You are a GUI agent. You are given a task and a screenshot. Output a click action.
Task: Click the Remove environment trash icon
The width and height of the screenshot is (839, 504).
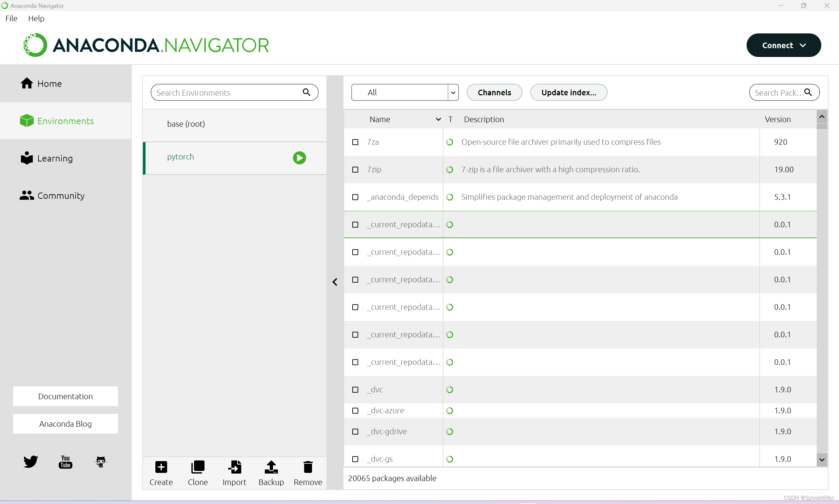(308, 467)
